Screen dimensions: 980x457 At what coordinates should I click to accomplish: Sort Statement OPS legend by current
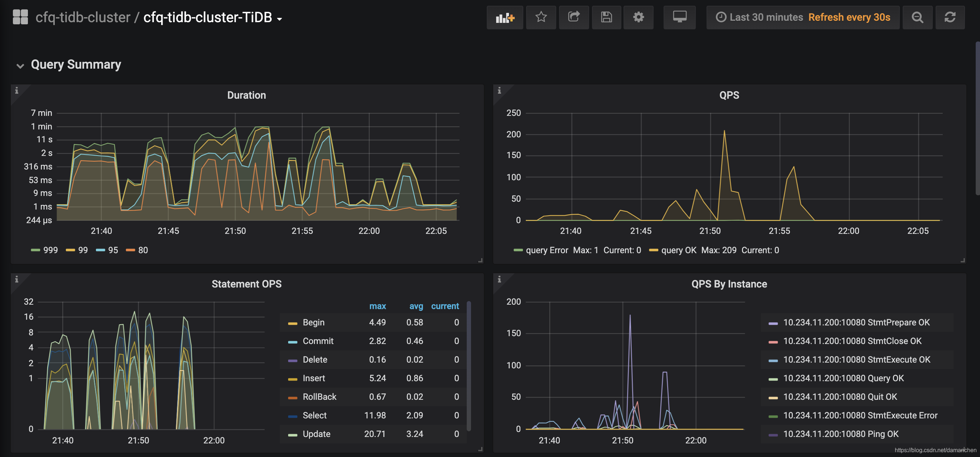(445, 306)
